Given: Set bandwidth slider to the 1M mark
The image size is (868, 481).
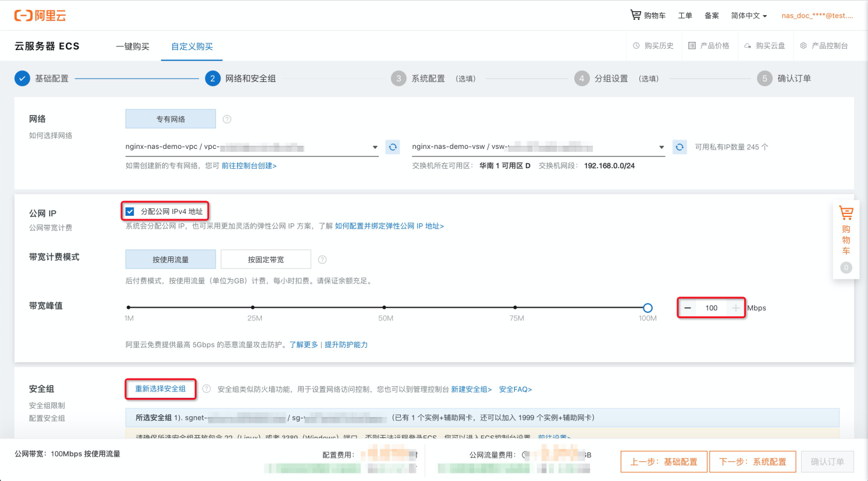Looking at the screenshot, I should tap(129, 307).
